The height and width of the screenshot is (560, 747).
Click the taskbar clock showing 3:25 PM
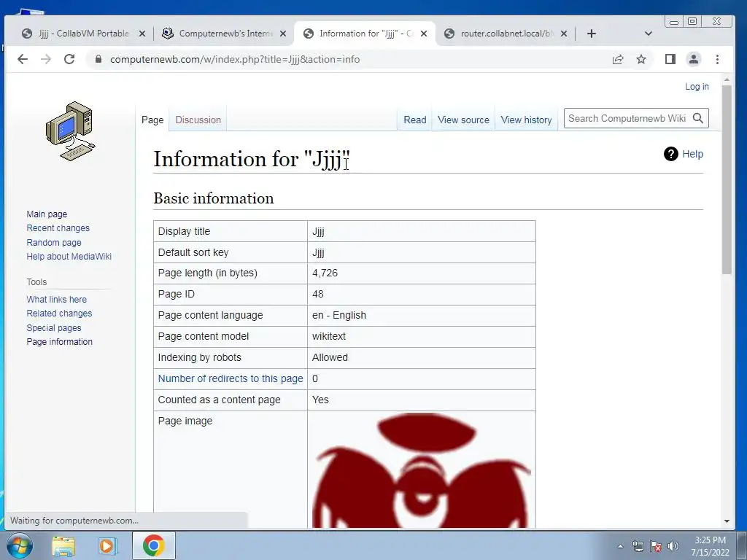tap(710, 546)
